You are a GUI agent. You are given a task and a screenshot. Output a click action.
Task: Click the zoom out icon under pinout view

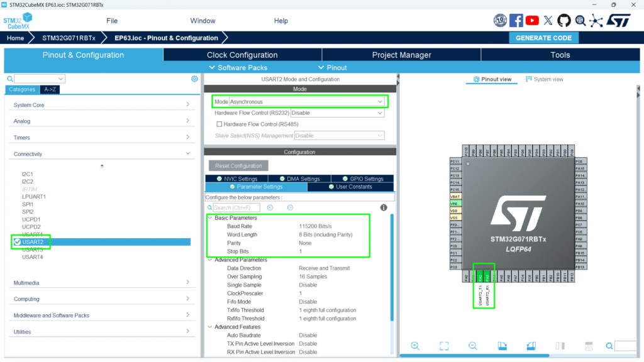tap(473, 346)
